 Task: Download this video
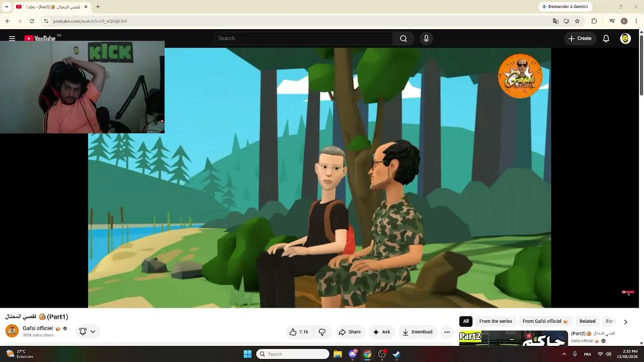(418, 332)
